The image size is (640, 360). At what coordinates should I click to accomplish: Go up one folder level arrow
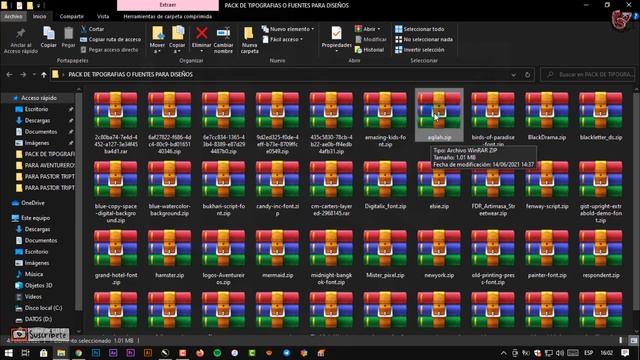click(x=44, y=75)
